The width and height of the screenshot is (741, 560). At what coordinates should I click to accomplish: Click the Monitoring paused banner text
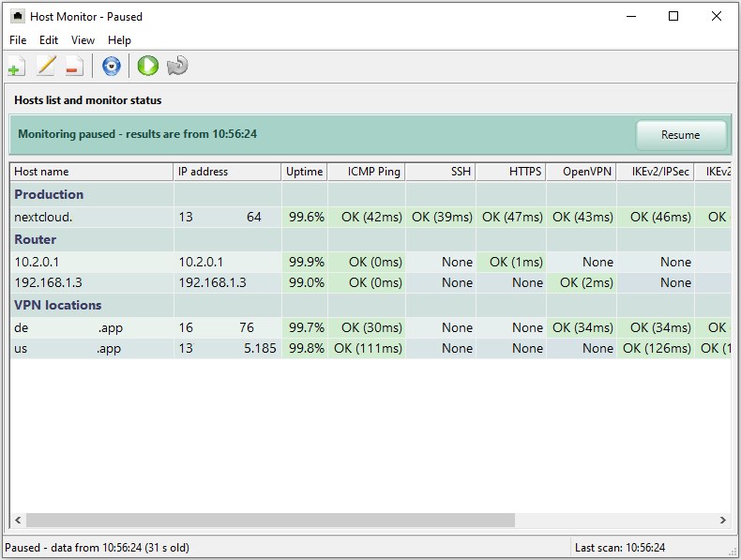[138, 134]
